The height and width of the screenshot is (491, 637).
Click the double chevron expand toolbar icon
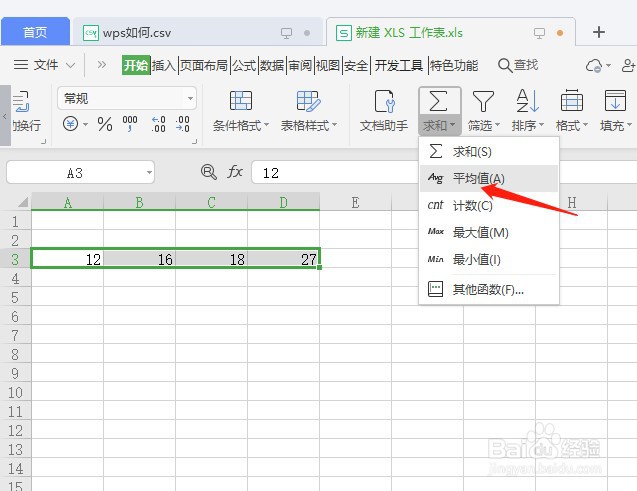(102, 65)
